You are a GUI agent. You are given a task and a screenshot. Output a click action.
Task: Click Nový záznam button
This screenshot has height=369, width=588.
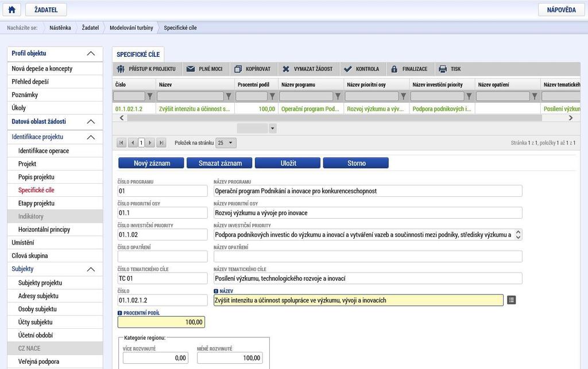(152, 164)
